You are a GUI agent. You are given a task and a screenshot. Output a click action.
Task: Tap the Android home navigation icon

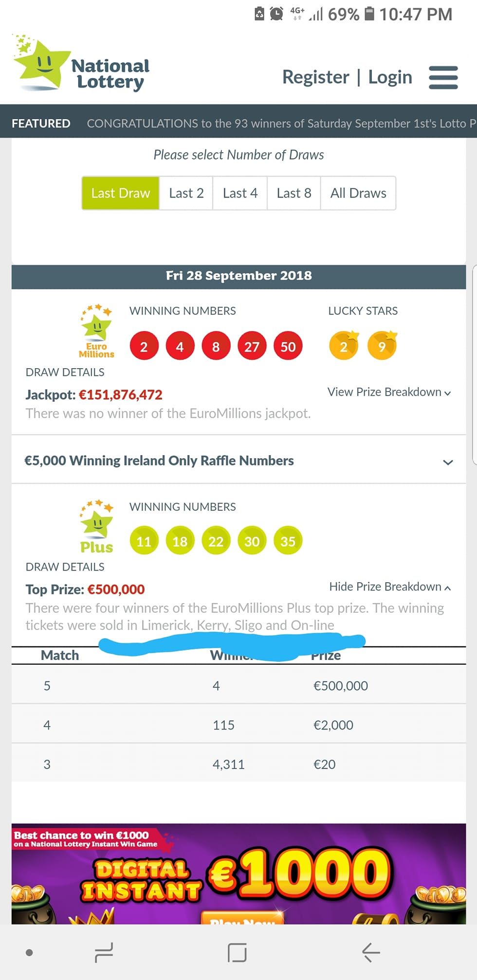[x=237, y=952]
